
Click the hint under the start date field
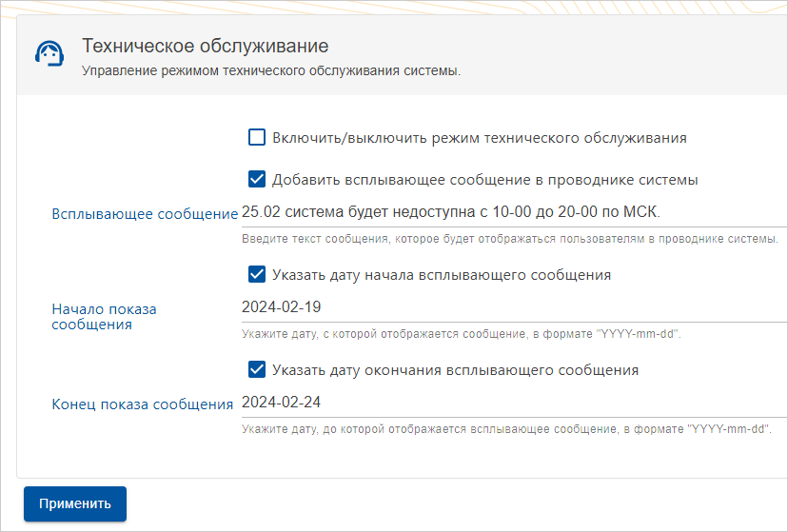tap(462, 335)
